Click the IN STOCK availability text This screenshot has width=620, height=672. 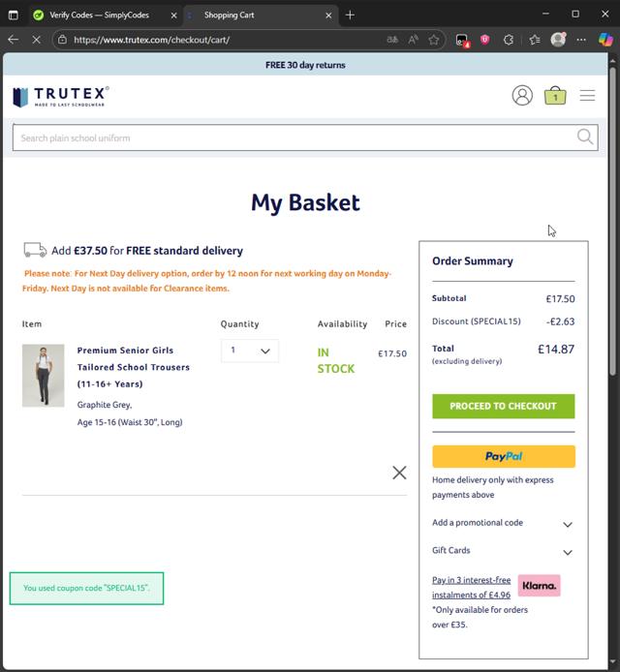[x=336, y=360]
